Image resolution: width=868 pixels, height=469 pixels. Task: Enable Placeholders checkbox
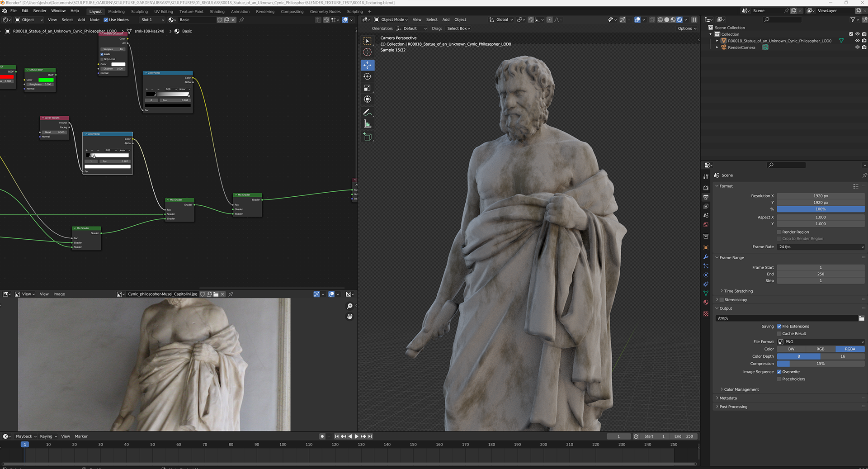coord(779,379)
